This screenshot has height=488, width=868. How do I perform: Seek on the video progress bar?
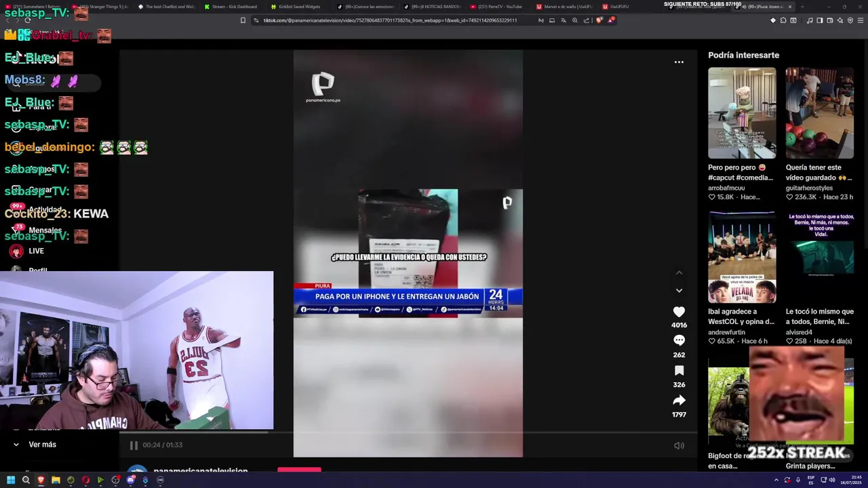click(x=408, y=432)
